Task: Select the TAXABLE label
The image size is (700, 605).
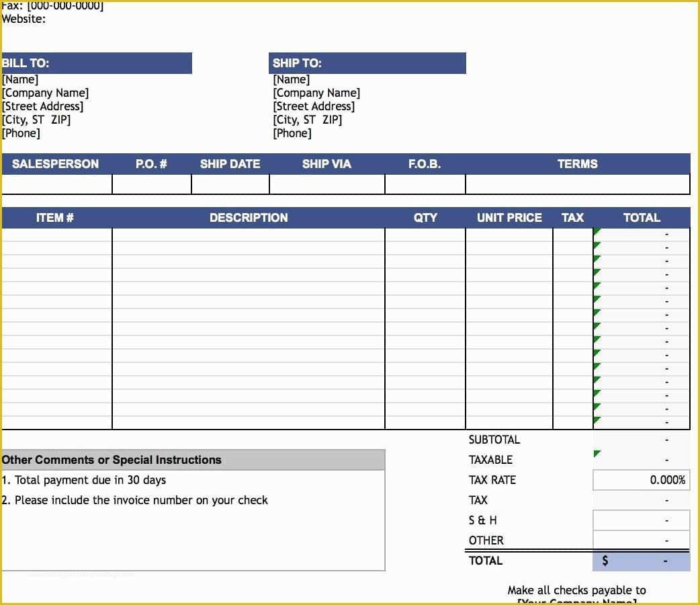Action: (490, 460)
